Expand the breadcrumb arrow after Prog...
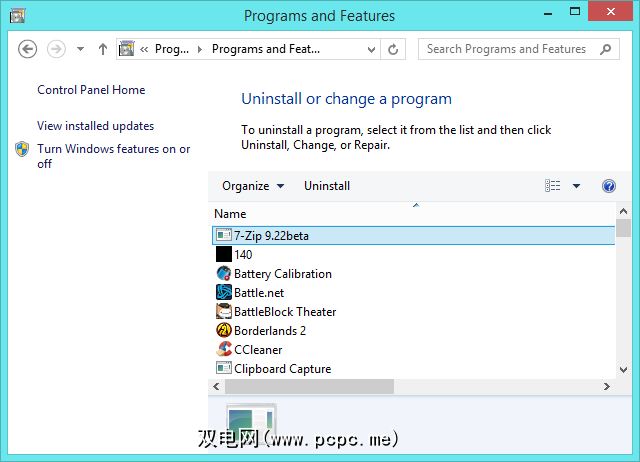The image size is (640, 462). [200, 49]
